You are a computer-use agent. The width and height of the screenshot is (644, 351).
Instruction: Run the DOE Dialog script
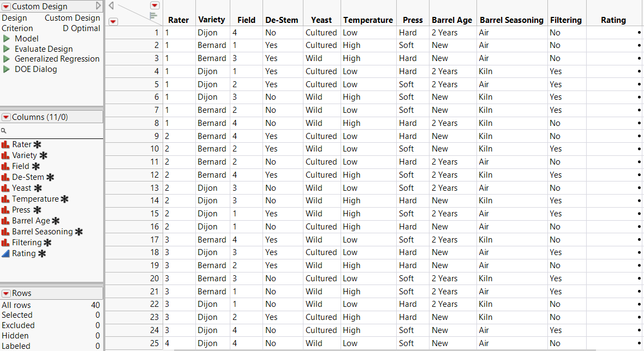[7, 69]
